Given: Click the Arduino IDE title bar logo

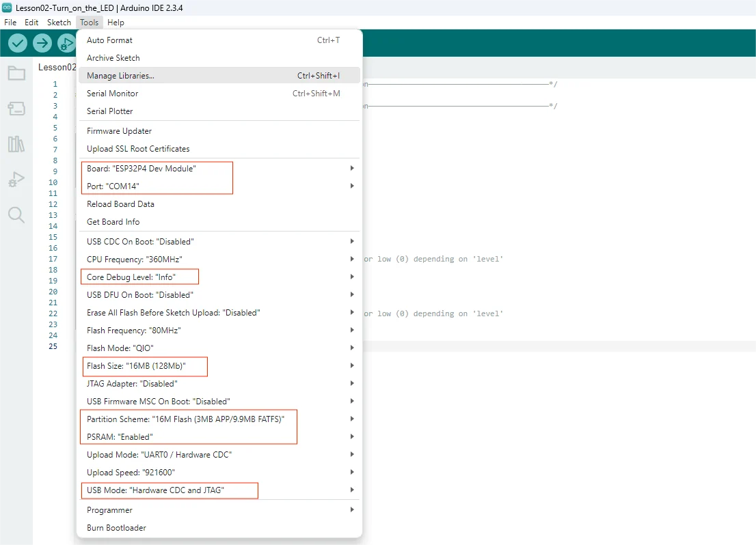Looking at the screenshot, I should 7,8.
